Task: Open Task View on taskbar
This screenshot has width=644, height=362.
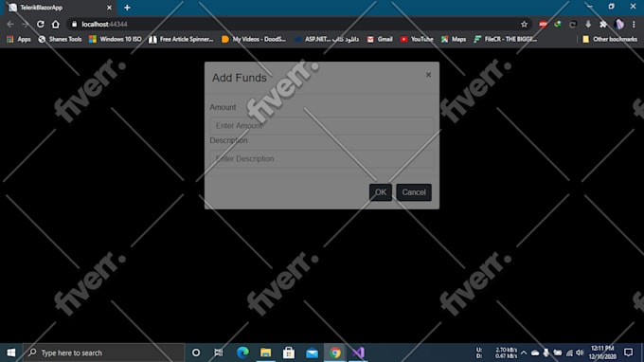Action: [219, 353]
